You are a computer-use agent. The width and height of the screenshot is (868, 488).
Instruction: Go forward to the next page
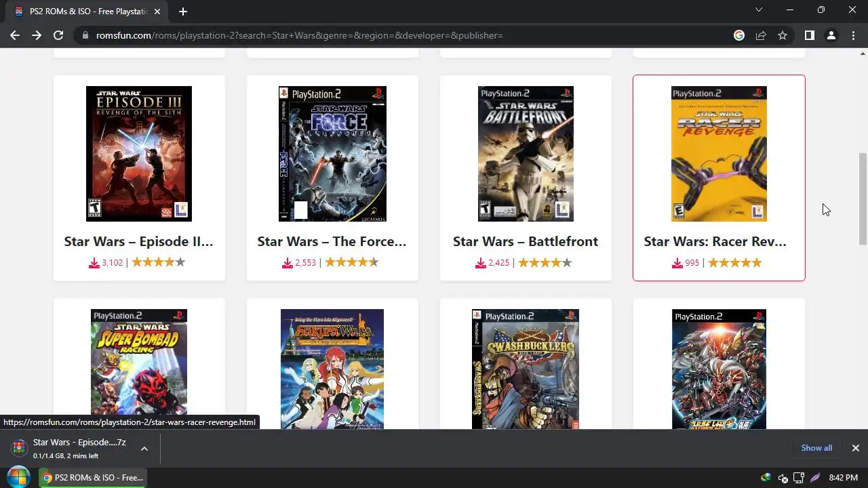[x=37, y=35]
